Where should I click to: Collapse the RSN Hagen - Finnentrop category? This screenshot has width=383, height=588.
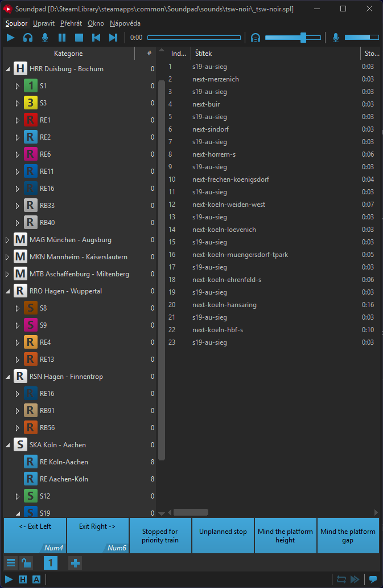tap(7, 377)
